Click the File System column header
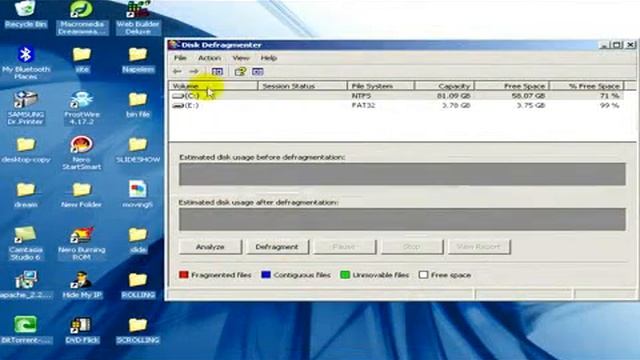Image resolution: width=640 pixels, height=360 pixels. pyautogui.click(x=381, y=86)
